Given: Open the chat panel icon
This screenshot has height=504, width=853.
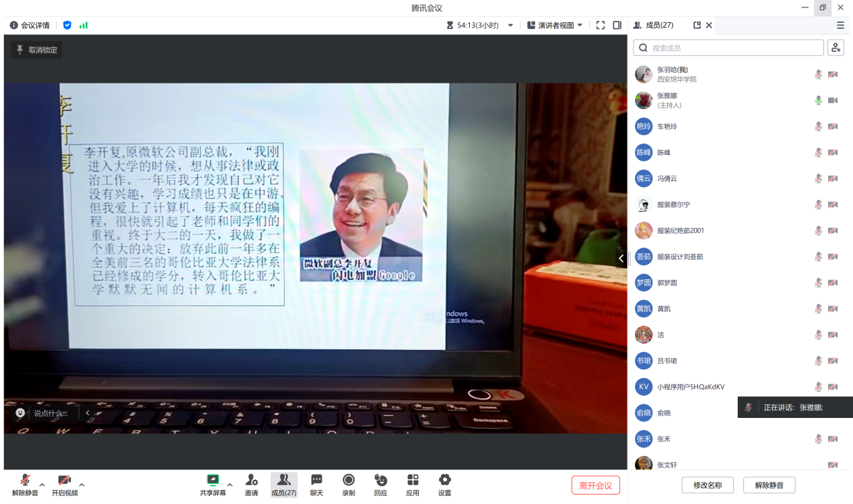Looking at the screenshot, I should tap(316, 480).
